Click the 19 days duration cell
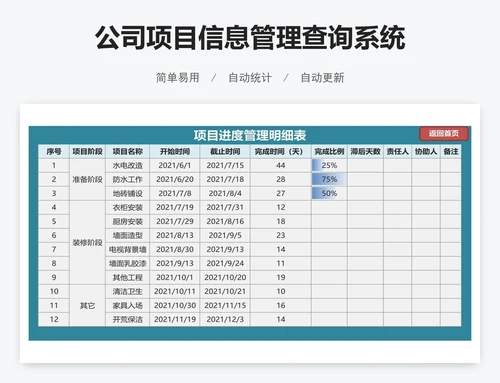The height and width of the screenshot is (383, 500). coord(281,277)
